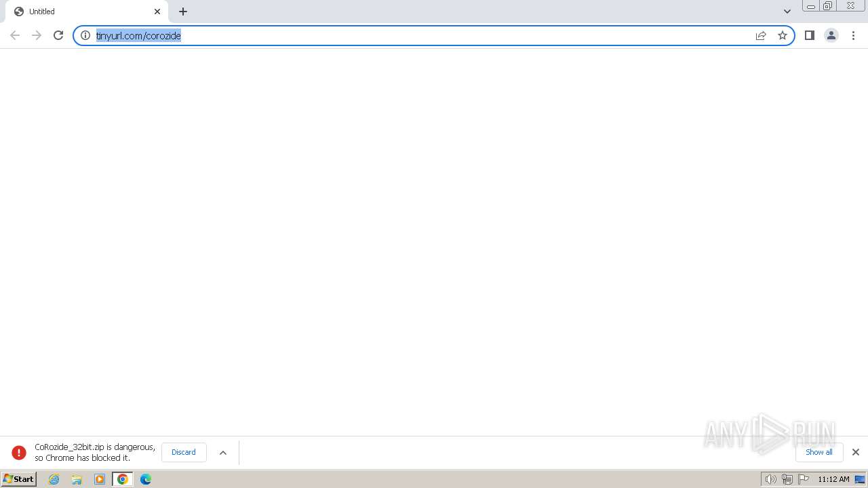This screenshot has height=488, width=868.
Task: Launch Internet Explorer from taskbar
Action: click(x=54, y=479)
